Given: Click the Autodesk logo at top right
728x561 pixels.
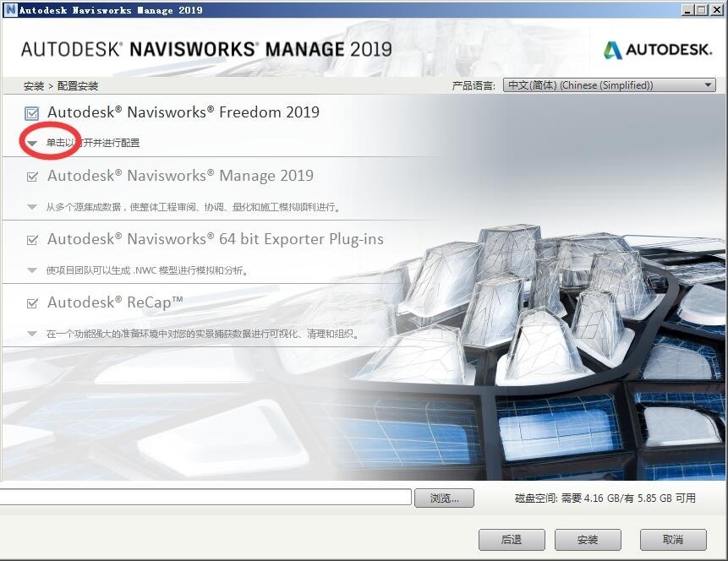Looking at the screenshot, I should pos(658,50).
